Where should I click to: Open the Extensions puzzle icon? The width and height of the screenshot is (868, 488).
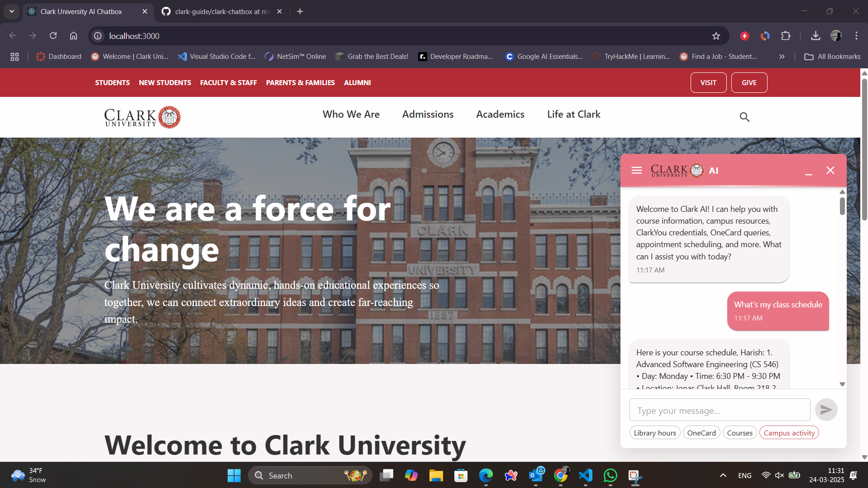click(x=786, y=36)
